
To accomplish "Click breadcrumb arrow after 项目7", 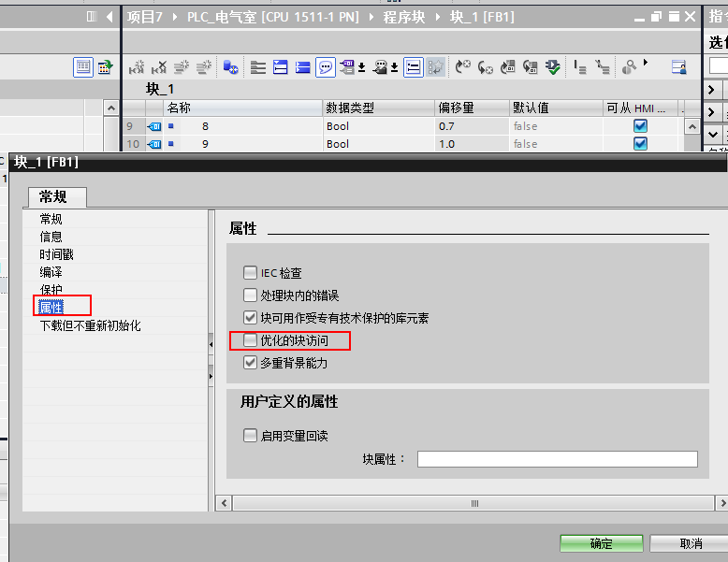I will pyautogui.click(x=175, y=17).
